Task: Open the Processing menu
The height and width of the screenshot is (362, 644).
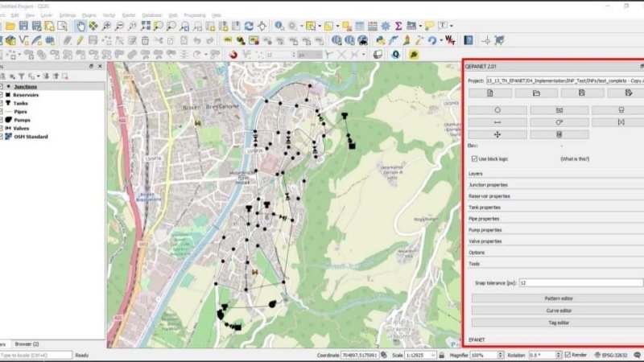Action: tap(193, 14)
